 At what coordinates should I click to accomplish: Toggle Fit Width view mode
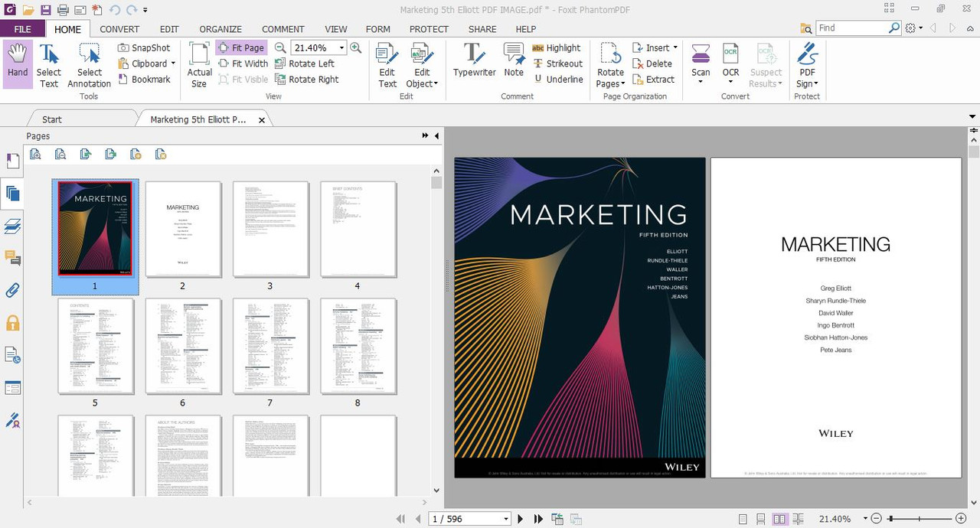pyautogui.click(x=243, y=64)
